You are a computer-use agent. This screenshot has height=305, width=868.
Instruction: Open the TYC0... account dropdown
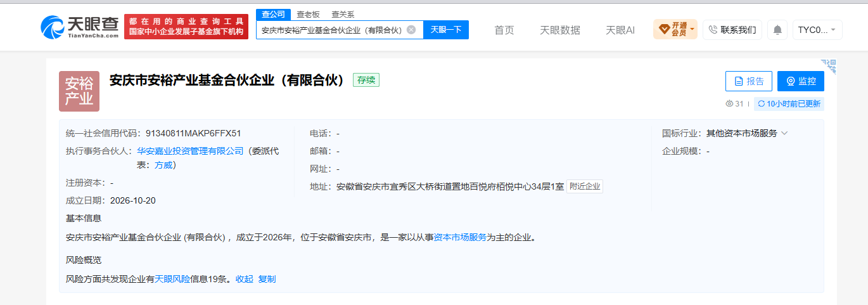point(817,30)
